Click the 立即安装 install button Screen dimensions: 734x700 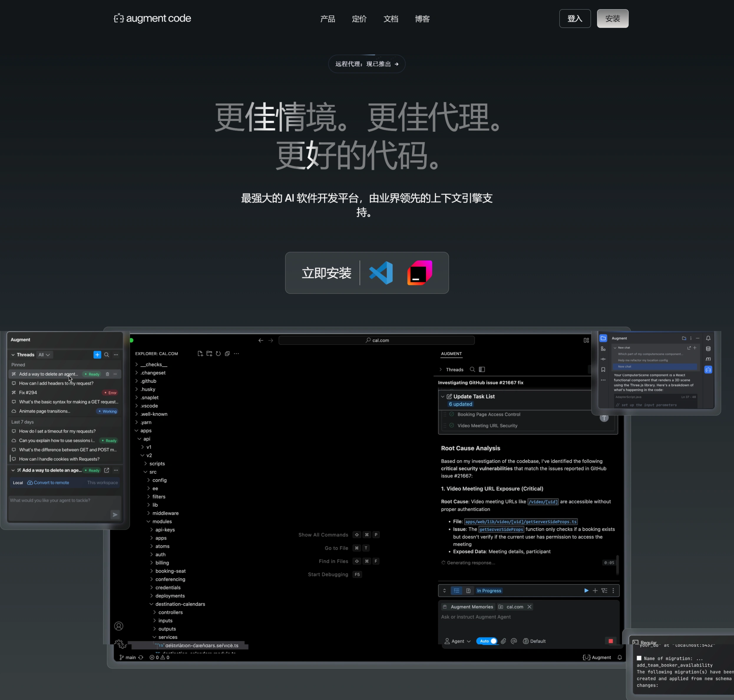[327, 273]
